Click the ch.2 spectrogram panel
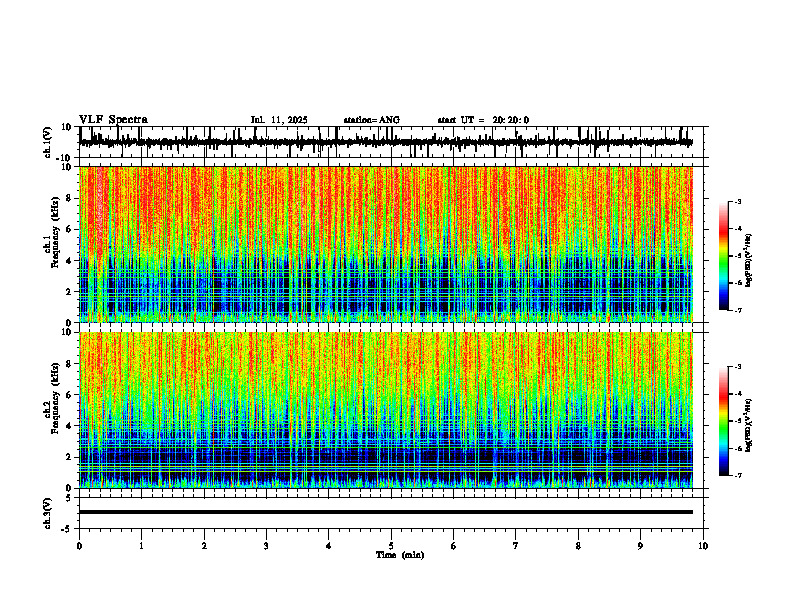The image size is (792, 612). 386,410
